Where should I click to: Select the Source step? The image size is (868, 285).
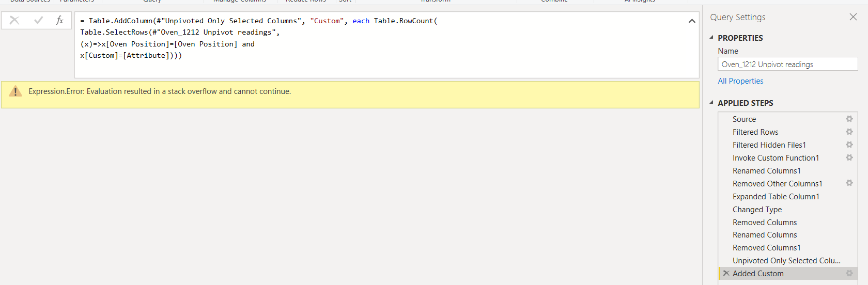pyautogui.click(x=787, y=119)
